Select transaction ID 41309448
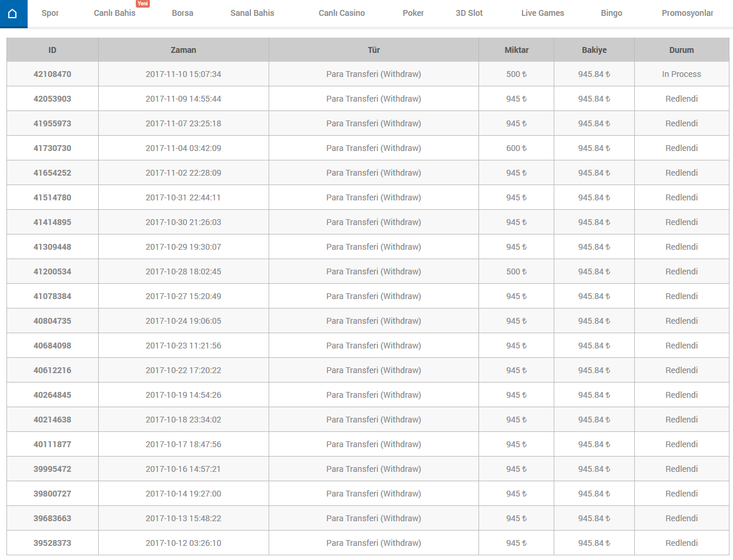This screenshot has height=560, width=733. 52,247
